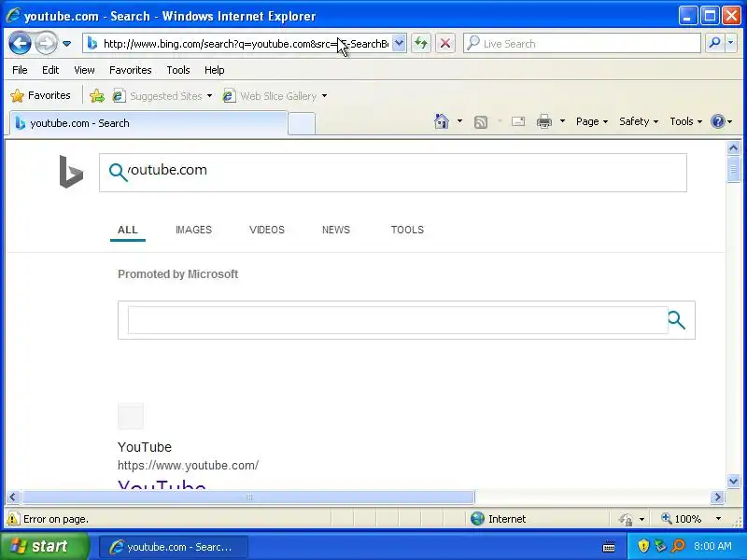Click the youtube.com taskbar button
Screen dimensions: 747x560
(174, 547)
